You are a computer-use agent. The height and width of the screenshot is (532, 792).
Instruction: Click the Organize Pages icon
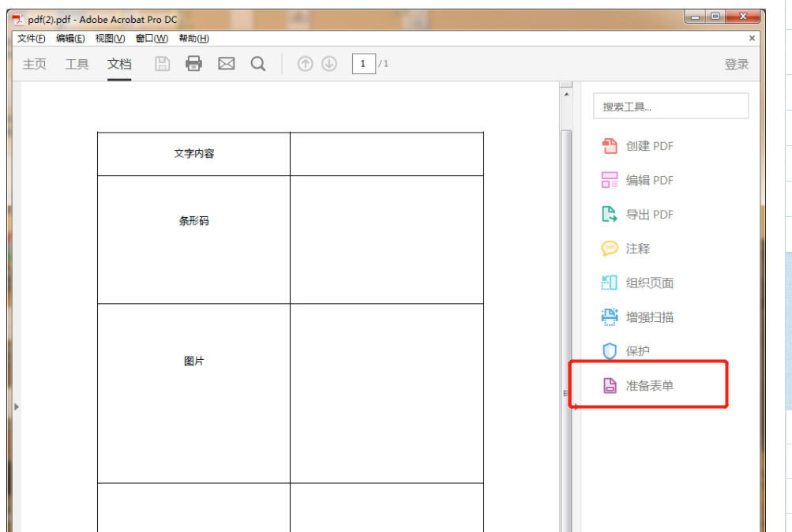tap(610, 283)
